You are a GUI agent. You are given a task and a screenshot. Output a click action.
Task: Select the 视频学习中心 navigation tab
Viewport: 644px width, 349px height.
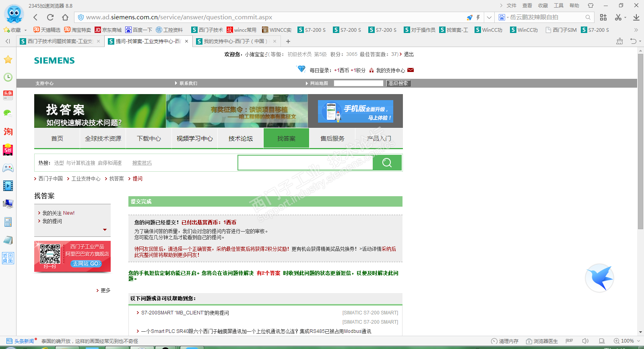(195, 138)
